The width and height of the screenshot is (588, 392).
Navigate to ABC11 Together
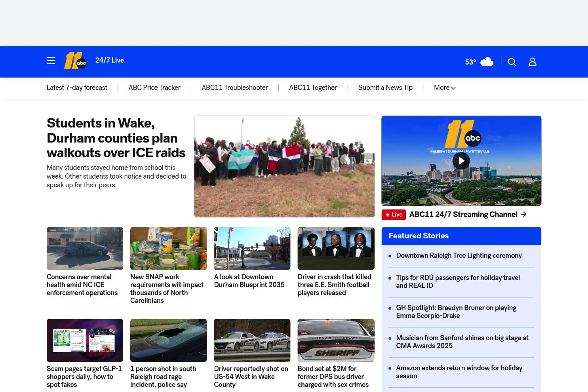[x=313, y=88]
